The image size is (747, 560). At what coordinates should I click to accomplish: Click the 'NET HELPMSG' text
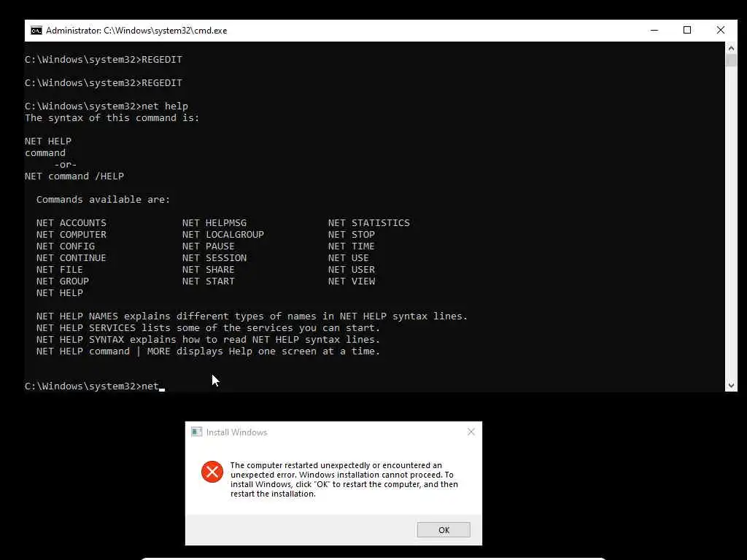pyautogui.click(x=214, y=223)
